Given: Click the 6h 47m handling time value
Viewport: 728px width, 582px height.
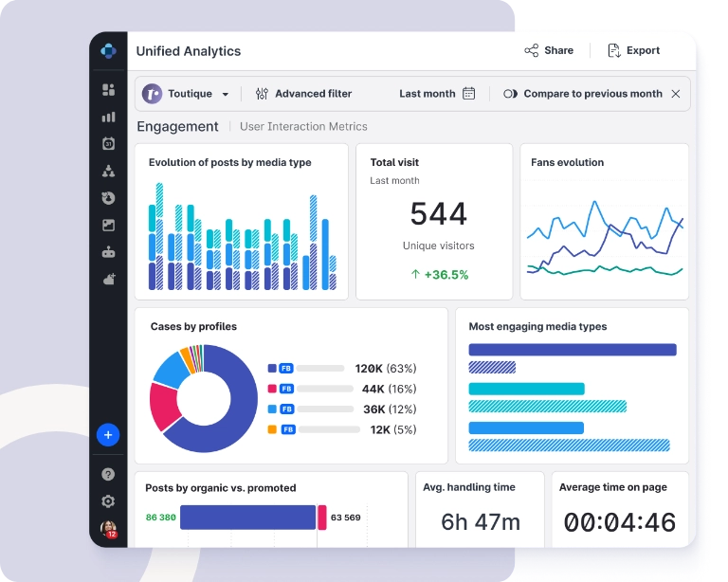Looking at the screenshot, I should (481, 522).
